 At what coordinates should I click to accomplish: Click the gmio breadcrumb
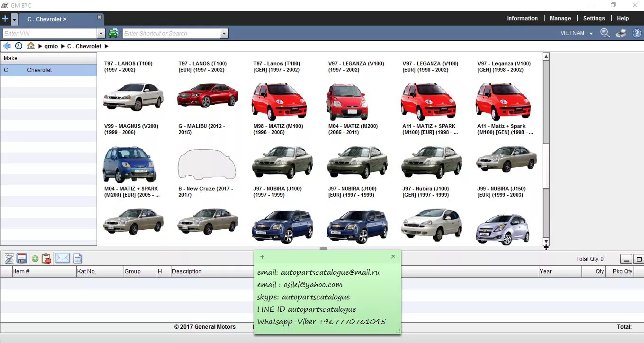[x=51, y=46]
